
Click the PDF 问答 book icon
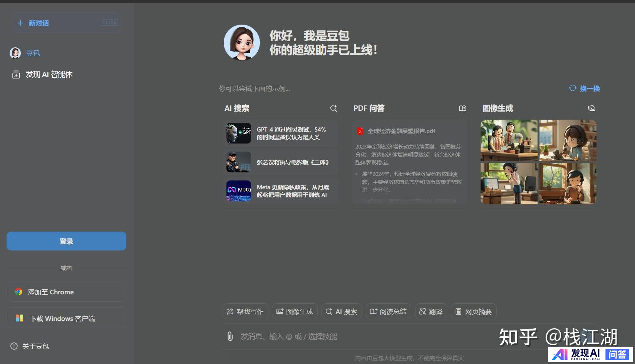point(462,109)
